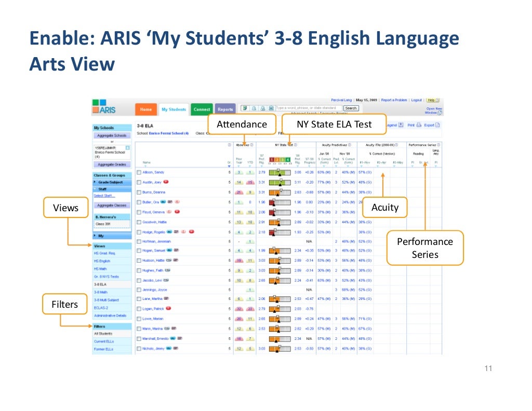532x411 pixels.
Task: Check the box for Goodwin, Hattie
Action: pos(139,222)
